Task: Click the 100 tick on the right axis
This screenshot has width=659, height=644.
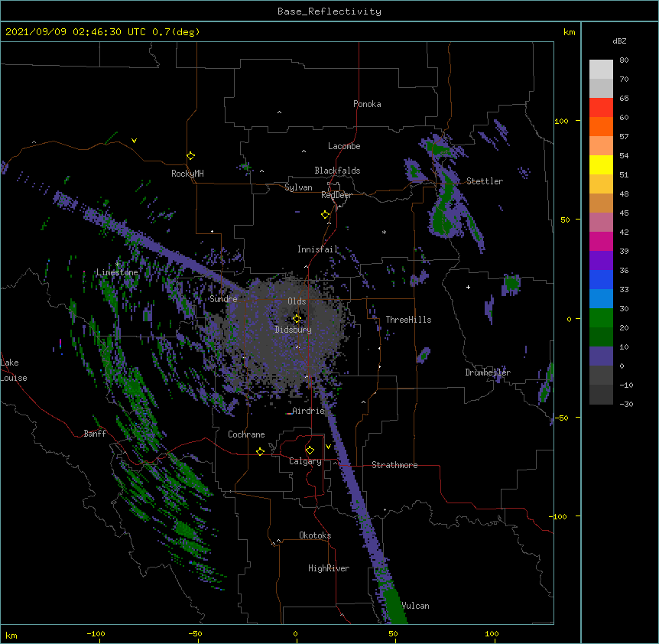Action: click(x=561, y=121)
